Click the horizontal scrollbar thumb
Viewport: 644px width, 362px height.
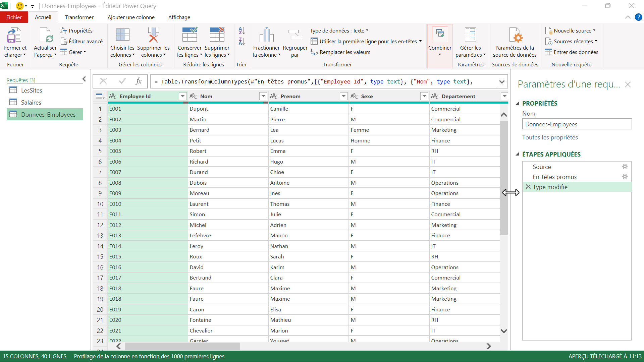(x=182, y=346)
